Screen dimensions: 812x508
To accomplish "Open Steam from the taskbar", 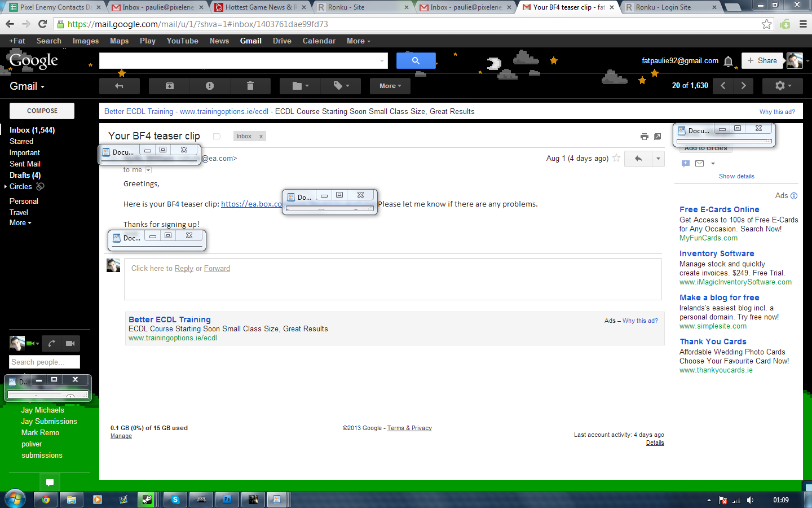I will (x=147, y=500).
